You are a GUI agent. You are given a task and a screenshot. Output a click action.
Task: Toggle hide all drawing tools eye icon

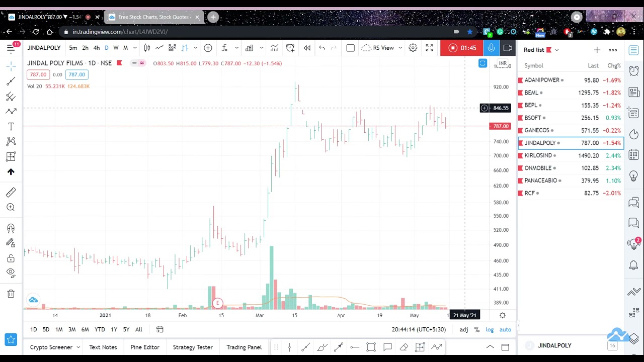tap(11, 273)
